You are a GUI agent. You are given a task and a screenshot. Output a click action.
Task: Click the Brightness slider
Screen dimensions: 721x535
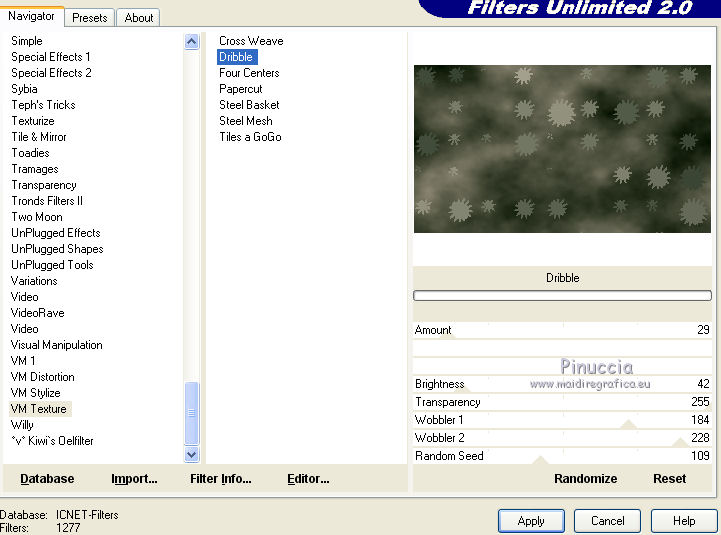pos(562,384)
